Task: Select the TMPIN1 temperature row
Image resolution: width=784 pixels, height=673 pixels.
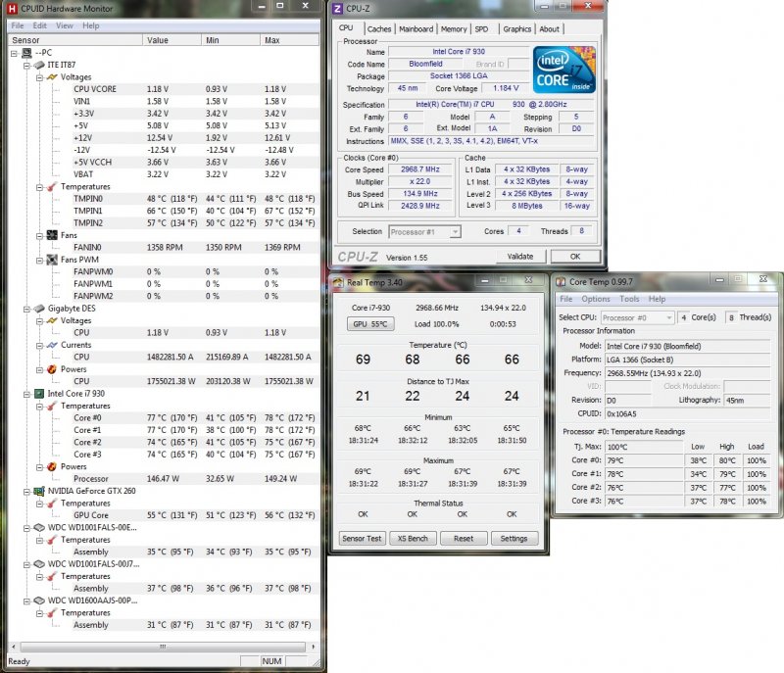Action: [195, 212]
